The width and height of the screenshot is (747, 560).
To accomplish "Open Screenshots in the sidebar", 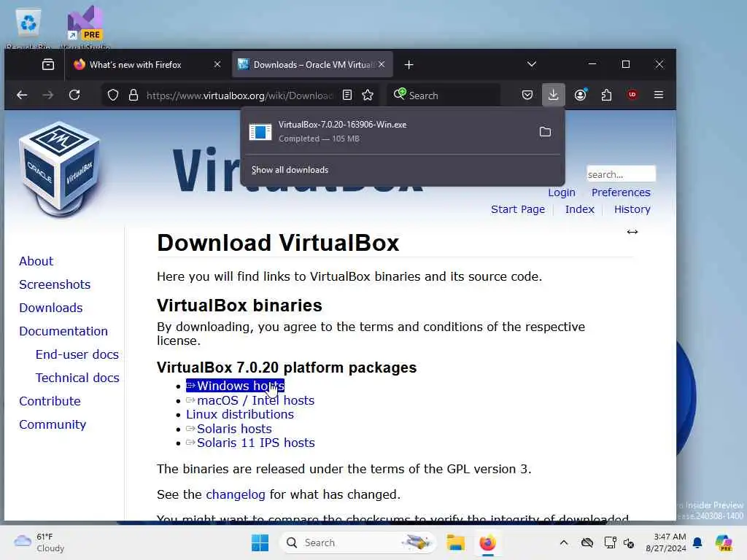I will tap(55, 284).
